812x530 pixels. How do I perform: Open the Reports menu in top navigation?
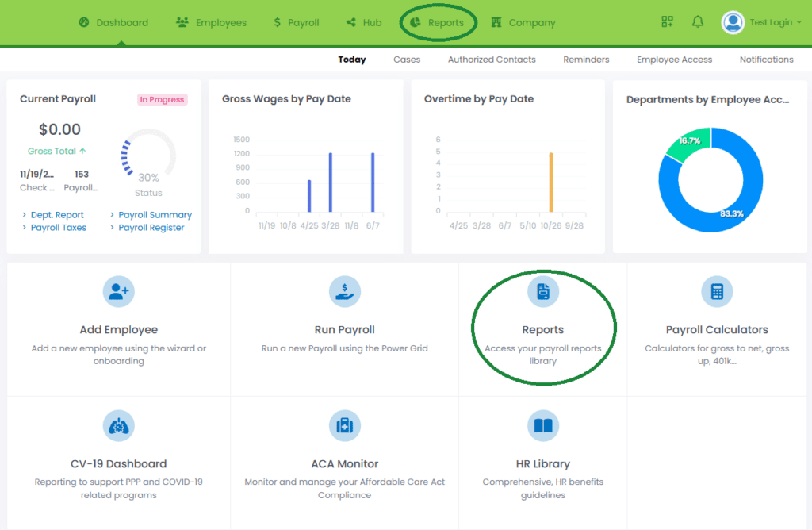point(438,23)
